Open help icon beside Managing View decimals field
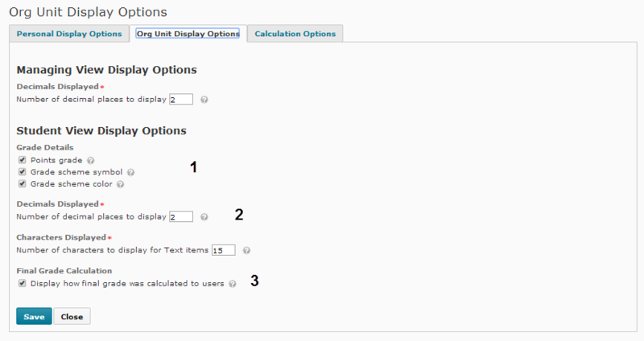This screenshot has width=644, height=341. (x=204, y=100)
